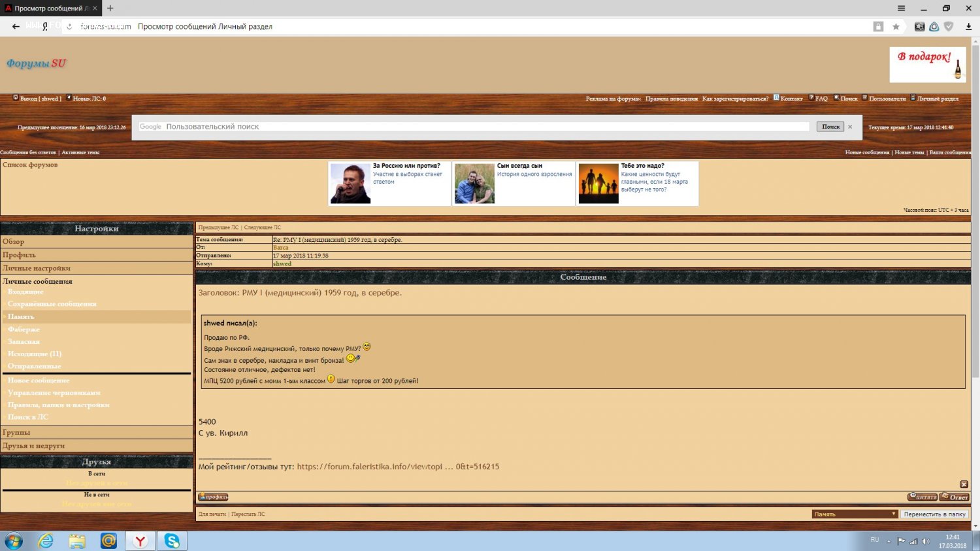Screen dimensions: 980x551
Task: Click the Цитата quote button
Action: [x=922, y=497]
